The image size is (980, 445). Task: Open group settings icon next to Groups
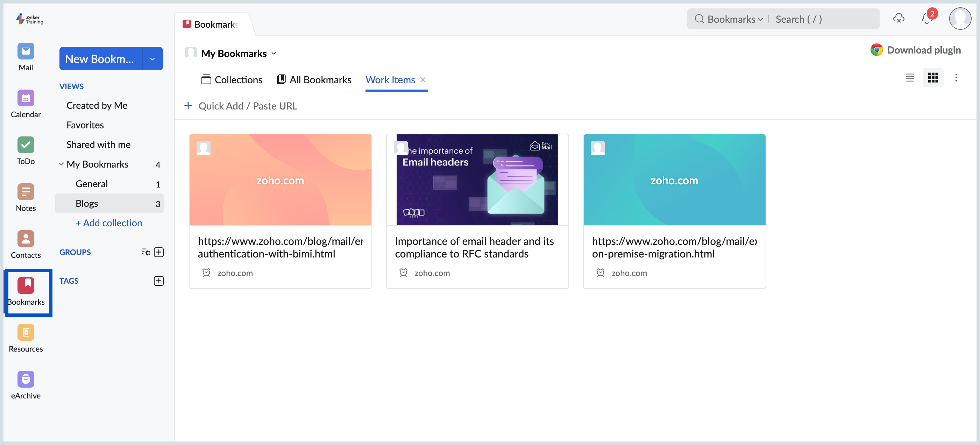point(146,252)
